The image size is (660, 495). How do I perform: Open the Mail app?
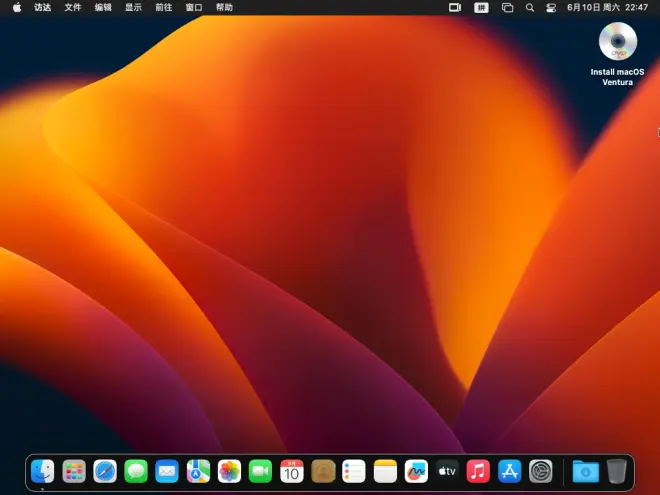pos(167,471)
